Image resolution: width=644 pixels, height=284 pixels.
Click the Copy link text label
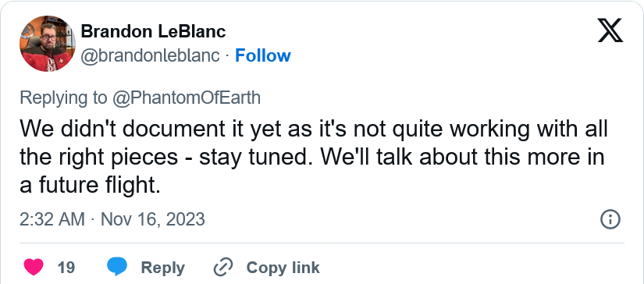(x=283, y=268)
